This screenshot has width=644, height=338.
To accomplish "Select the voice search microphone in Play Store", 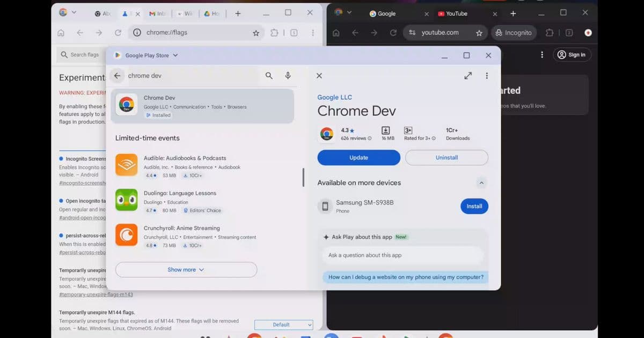I will 288,76.
